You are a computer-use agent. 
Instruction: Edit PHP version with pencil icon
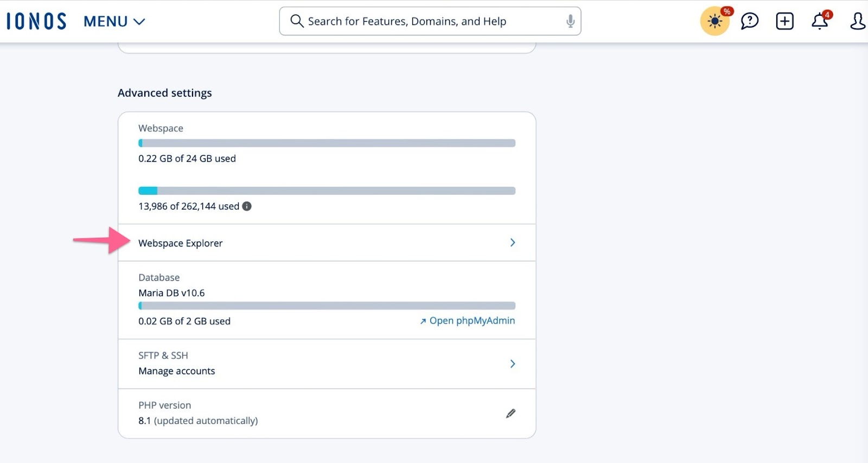click(510, 414)
